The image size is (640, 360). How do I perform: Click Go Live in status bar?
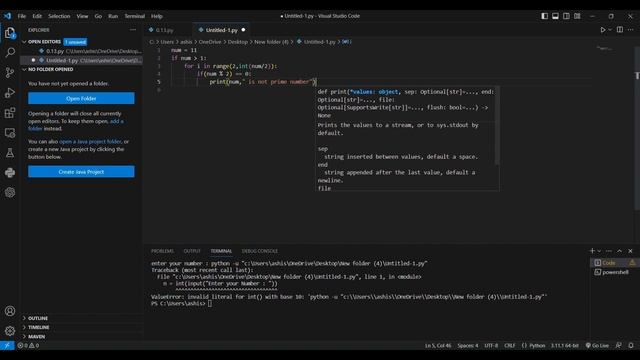pyautogui.click(x=597, y=345)
